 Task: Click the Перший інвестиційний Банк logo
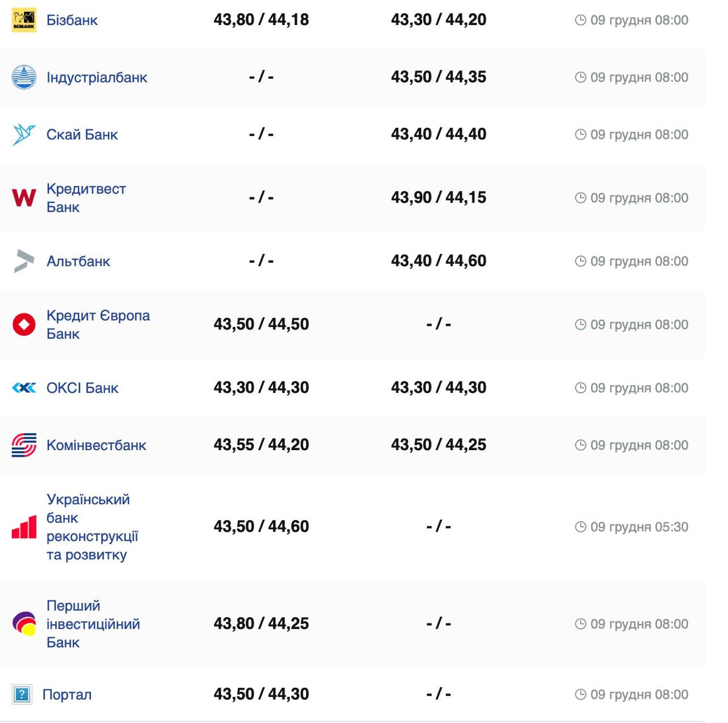tap(24, 624)
